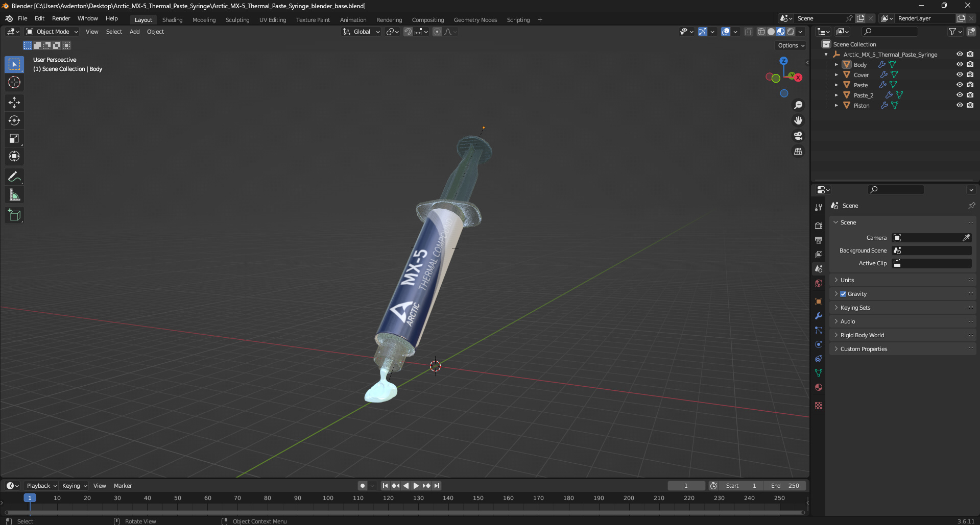Open the Object Data properties tab

[x=819, y=373]
